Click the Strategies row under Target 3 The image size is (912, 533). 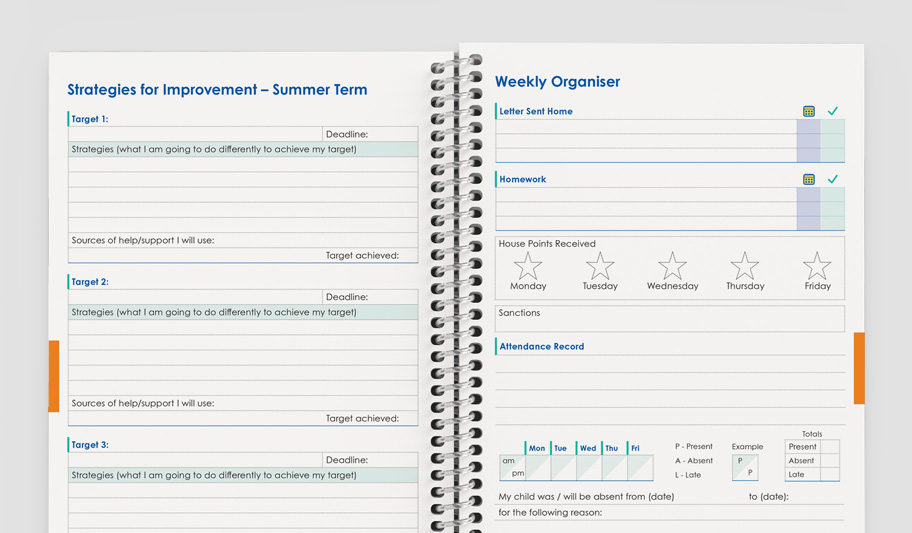point(243,475)
